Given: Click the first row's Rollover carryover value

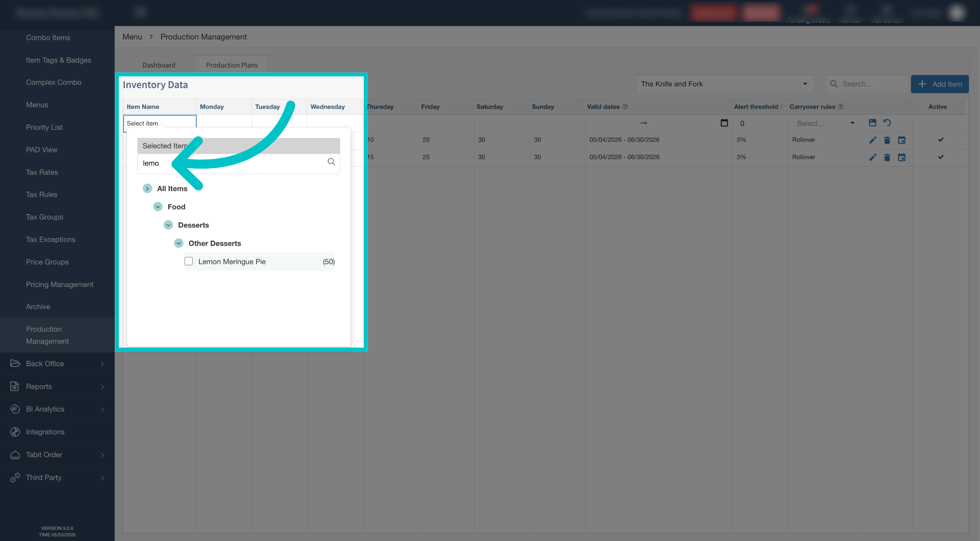Looking at the screenshot, I should pyautogui.click(x=804, y=140).
